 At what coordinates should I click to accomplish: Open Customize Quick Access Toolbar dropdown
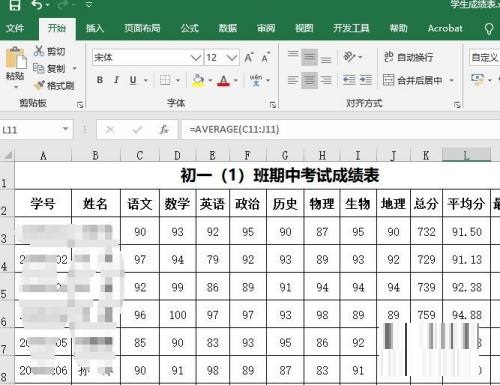point(89,5)
